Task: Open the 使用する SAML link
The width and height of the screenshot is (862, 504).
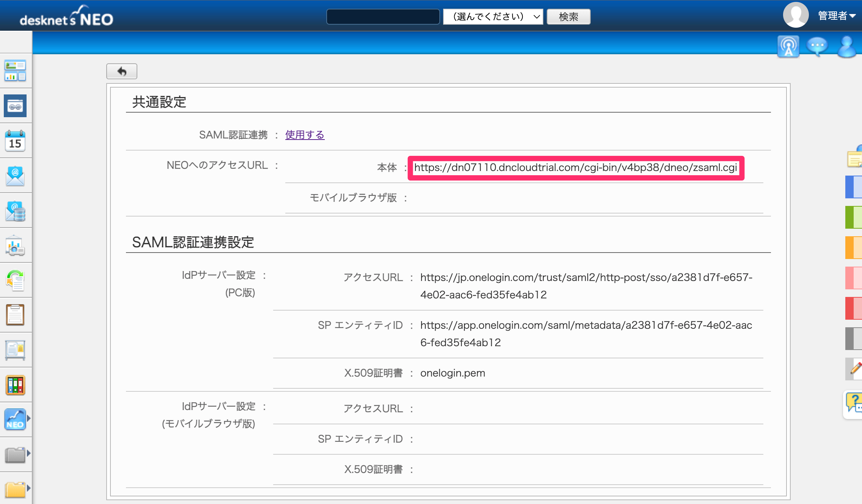Action: point(305,135)
